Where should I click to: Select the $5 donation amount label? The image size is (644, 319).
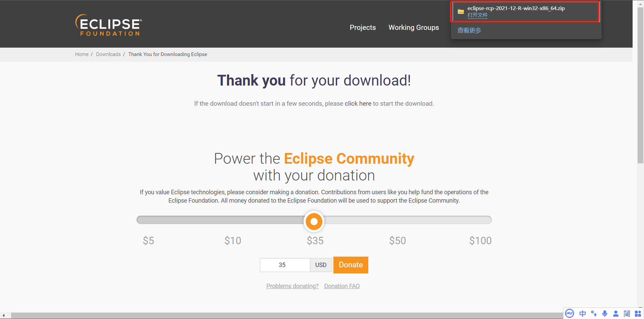(x=148, y=241)
